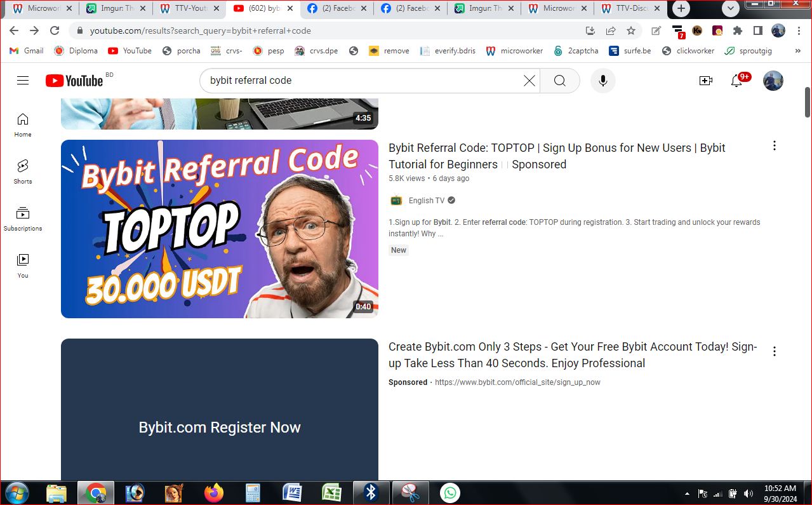The image size is (812, 505).
Task: Start voice search with the microphone icon
Action: coord(602,81)
